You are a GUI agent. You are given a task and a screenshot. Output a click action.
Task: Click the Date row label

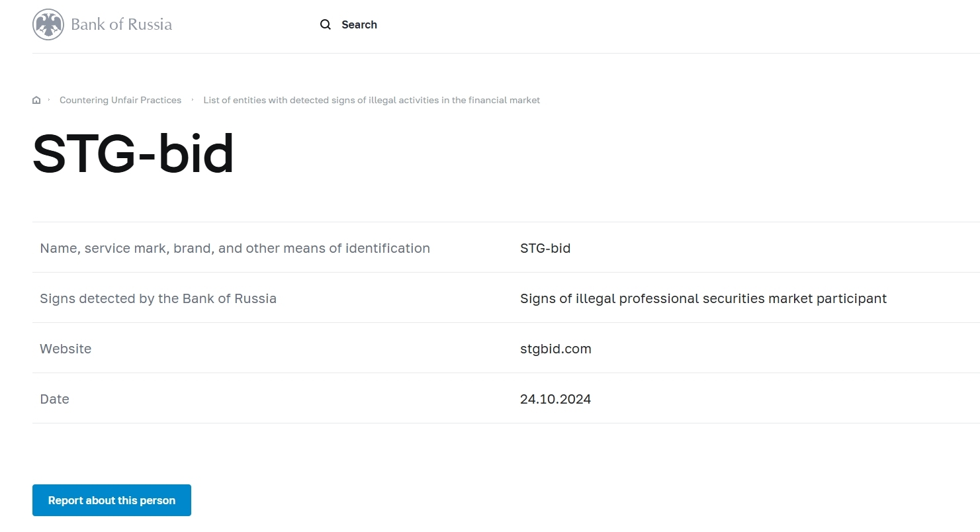coord(54,399)
